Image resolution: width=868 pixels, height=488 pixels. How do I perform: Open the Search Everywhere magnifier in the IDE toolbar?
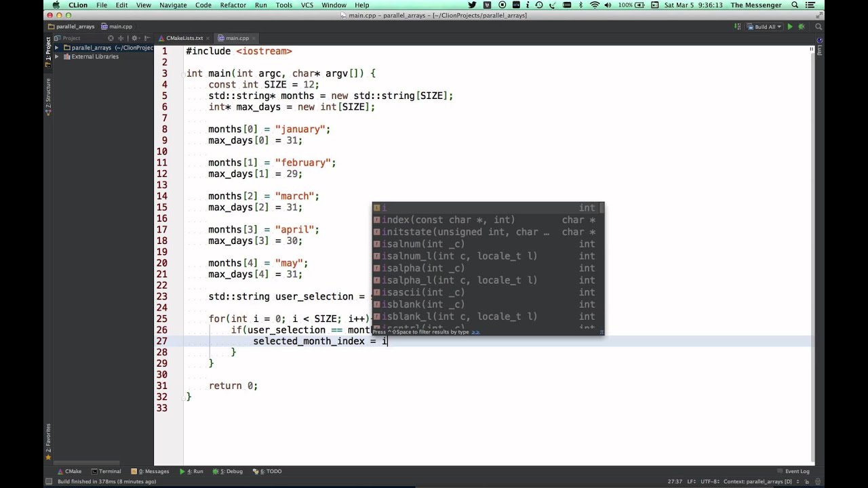point(818,27)
